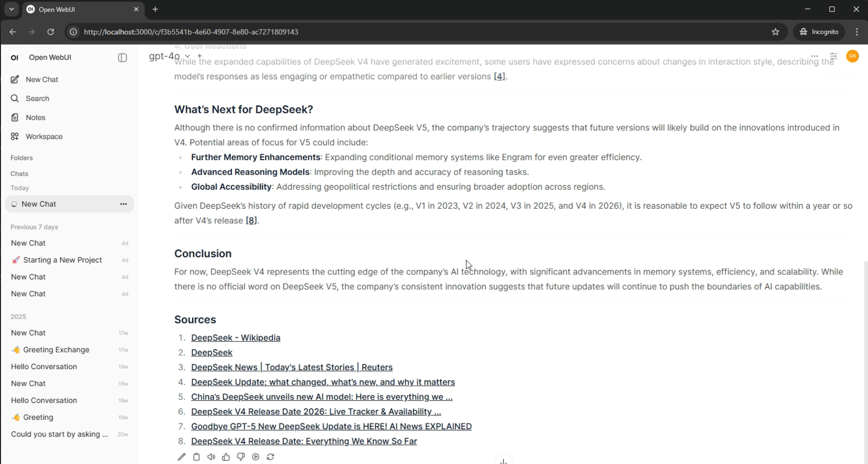Open the Workspace sidebar item
Viewport: 868px width, 464px height.
(69, 136)
